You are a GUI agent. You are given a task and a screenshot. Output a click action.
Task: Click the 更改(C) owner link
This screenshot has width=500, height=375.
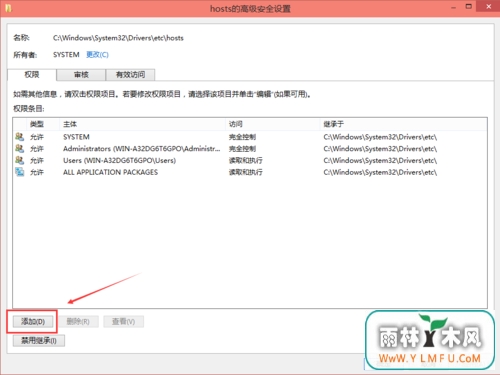97,55
